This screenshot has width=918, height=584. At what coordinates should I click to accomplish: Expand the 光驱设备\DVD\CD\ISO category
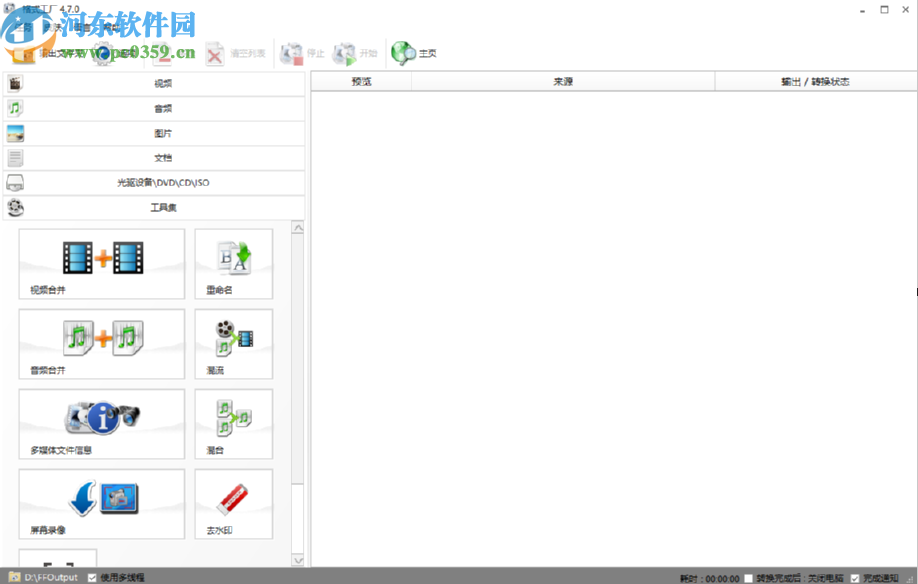coord(154,183)
